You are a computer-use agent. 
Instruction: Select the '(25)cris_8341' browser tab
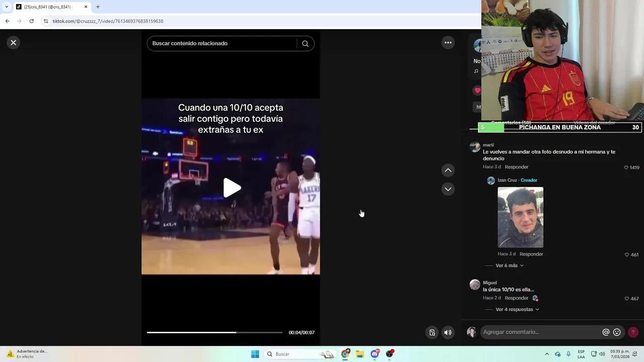(x=48, y=7)
